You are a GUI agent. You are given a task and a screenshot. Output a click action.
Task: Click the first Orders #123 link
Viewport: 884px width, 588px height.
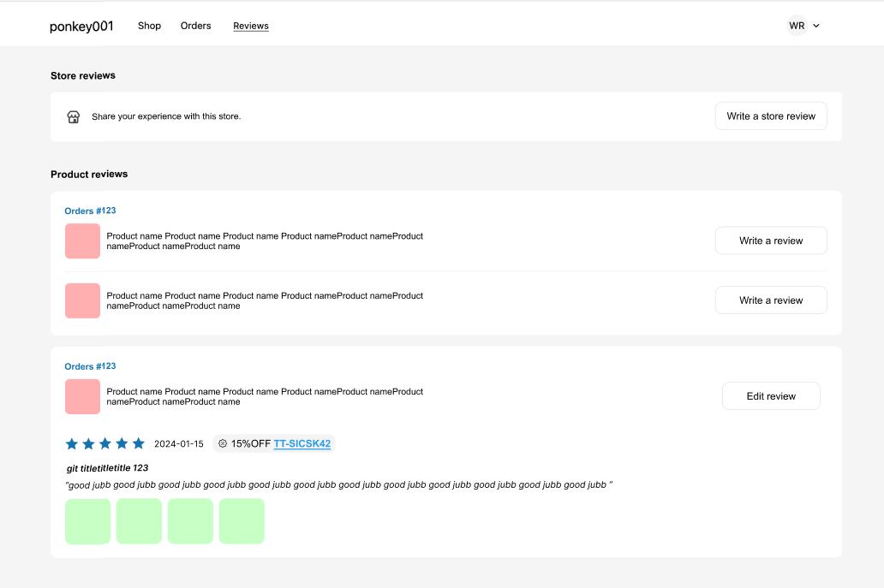coord(90,211)
